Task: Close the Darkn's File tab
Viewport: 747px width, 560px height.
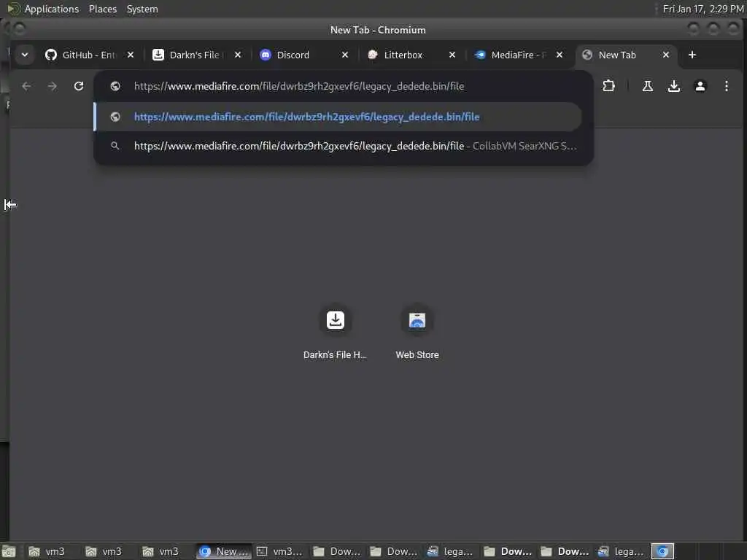Action: (x=238, y=55)
